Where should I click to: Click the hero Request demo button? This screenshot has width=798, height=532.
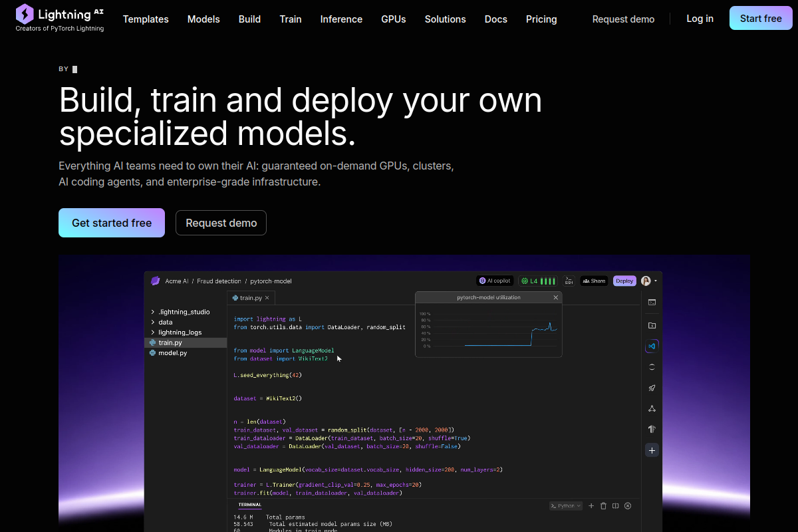click(221, 223)
